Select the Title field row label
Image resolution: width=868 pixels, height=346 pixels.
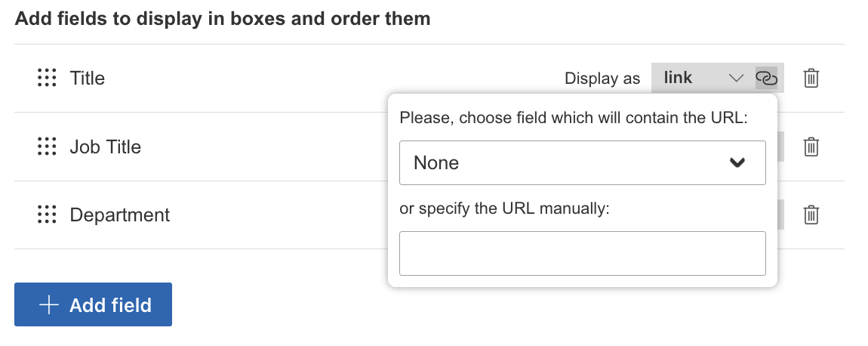(x=88, y=78)
